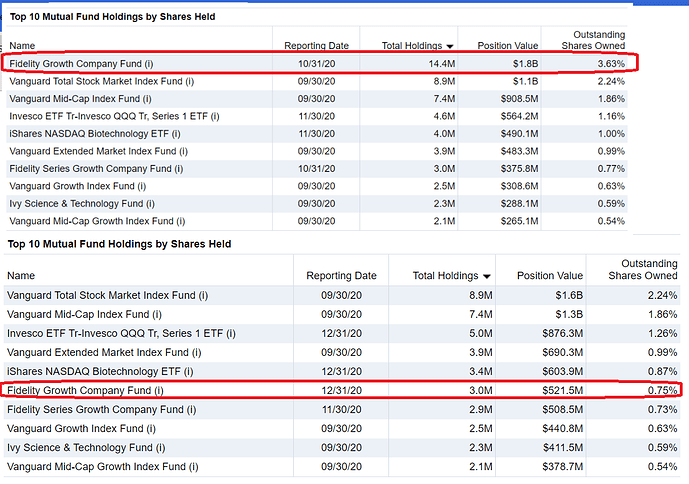Select the 11/30/20 date in the $508.5M row

[x=341, y=410]
